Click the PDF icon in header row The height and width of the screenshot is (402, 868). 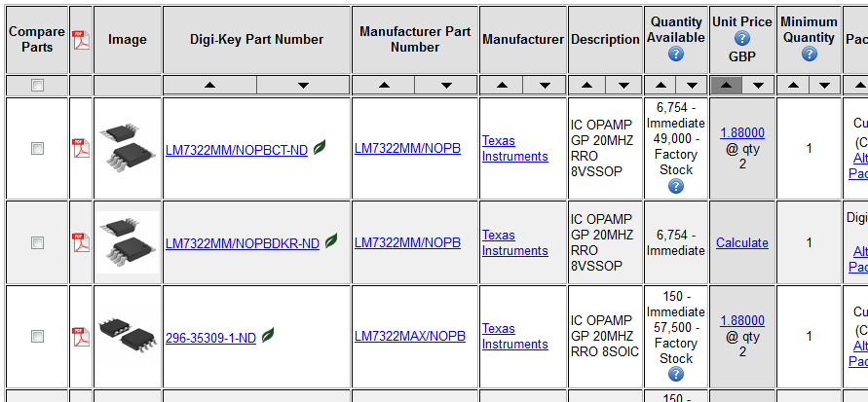(x=81, y=40)
